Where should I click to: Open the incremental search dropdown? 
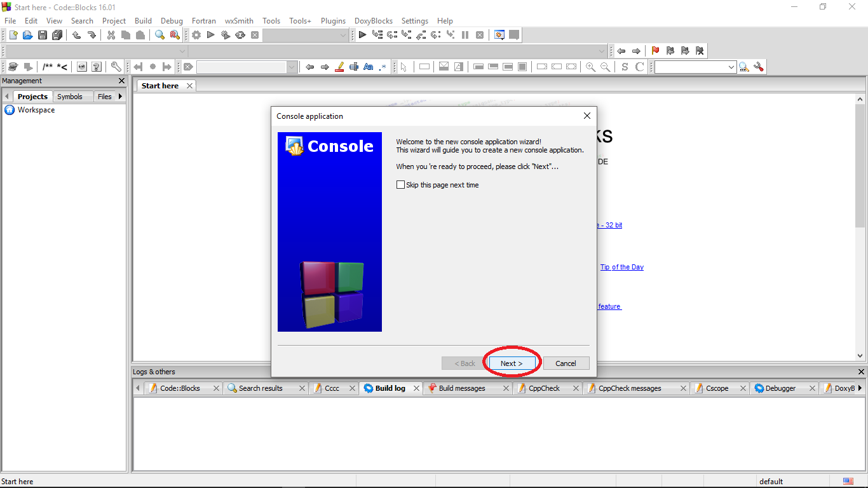732,66
